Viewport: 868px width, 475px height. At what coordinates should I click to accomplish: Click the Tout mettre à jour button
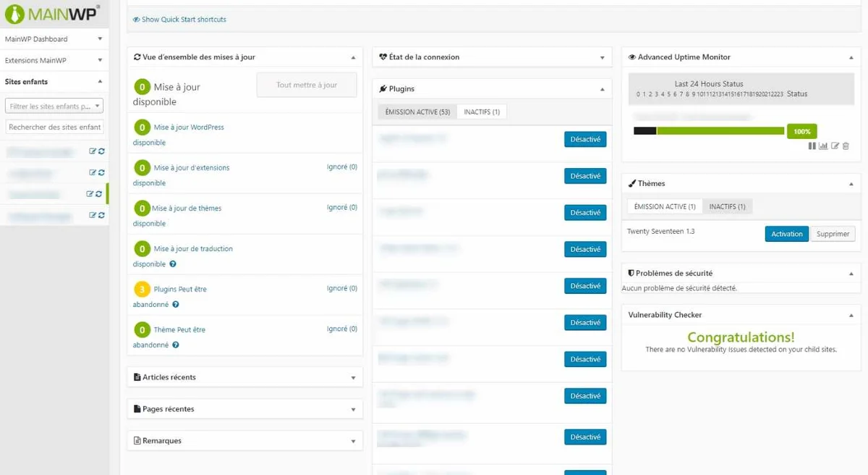pos(307,85)
